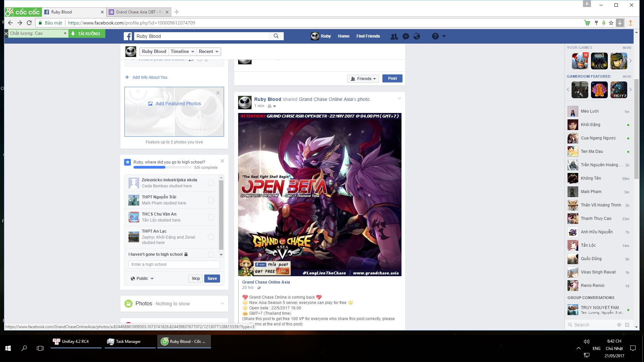Image resolution: width=644 pixels, height=362 pixels.
Task: Select THCS Chu Văn An radio button
Action: point(211,217)
